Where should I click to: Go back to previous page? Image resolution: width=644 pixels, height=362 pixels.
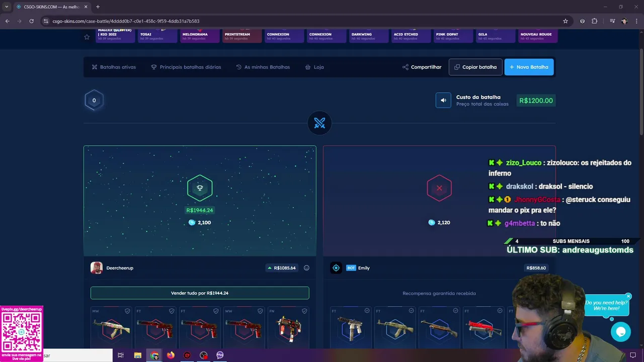[7, 21]
